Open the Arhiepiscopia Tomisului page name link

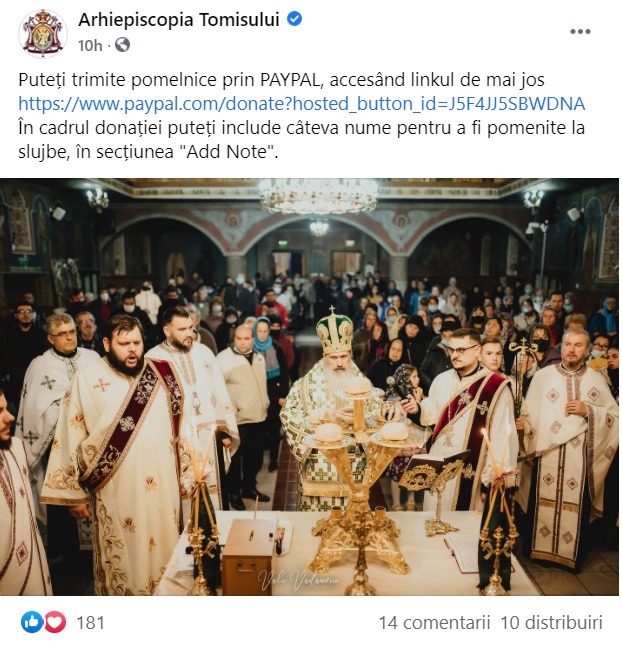tap(180, 20)
